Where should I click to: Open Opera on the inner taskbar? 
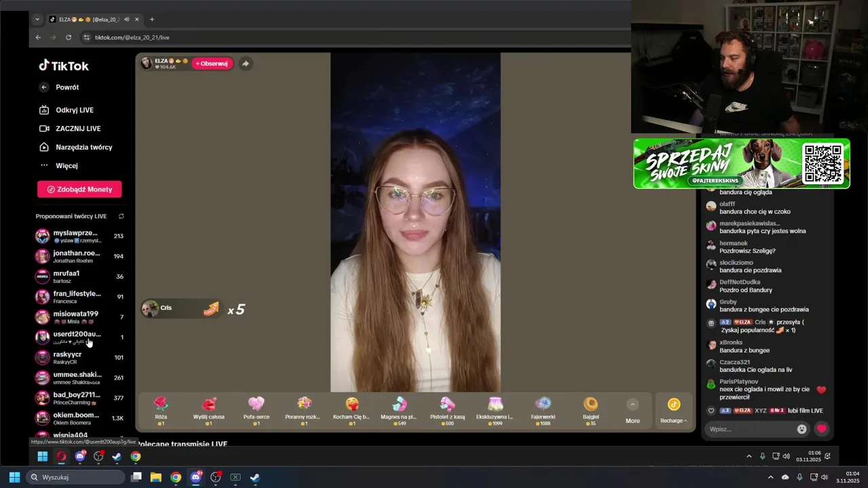(x=61, y=457)
